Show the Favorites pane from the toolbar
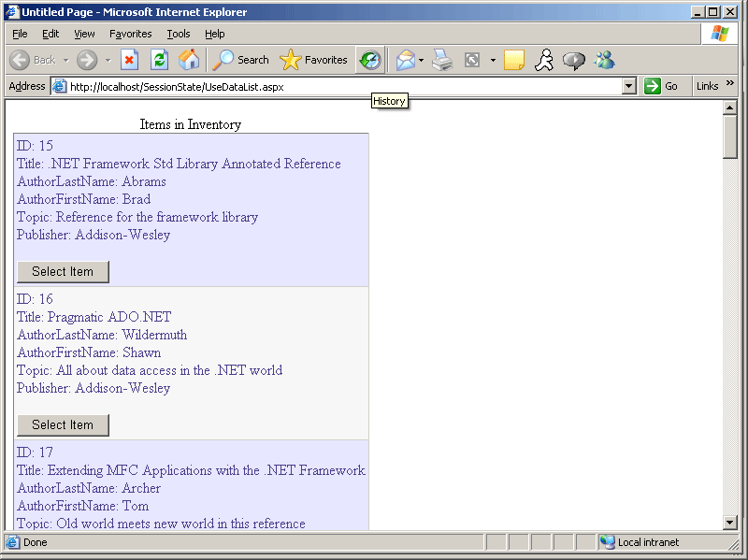 coord(314,60)
